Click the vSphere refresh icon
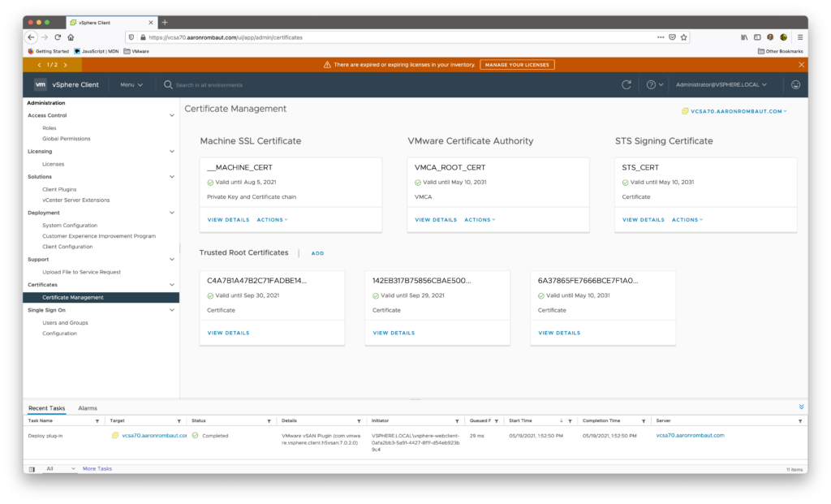831x504 pixels. pyautogui.click(x=626, y=84)
